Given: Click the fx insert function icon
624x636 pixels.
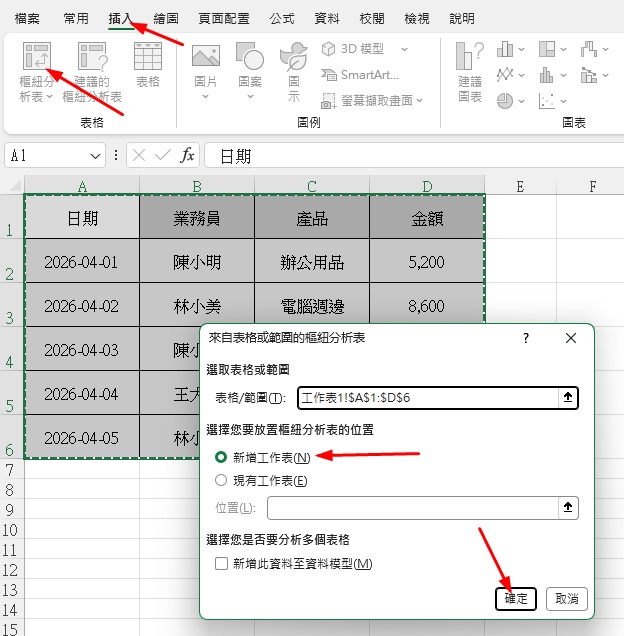Looking at the screenshot, I should [x=187, y=155].
